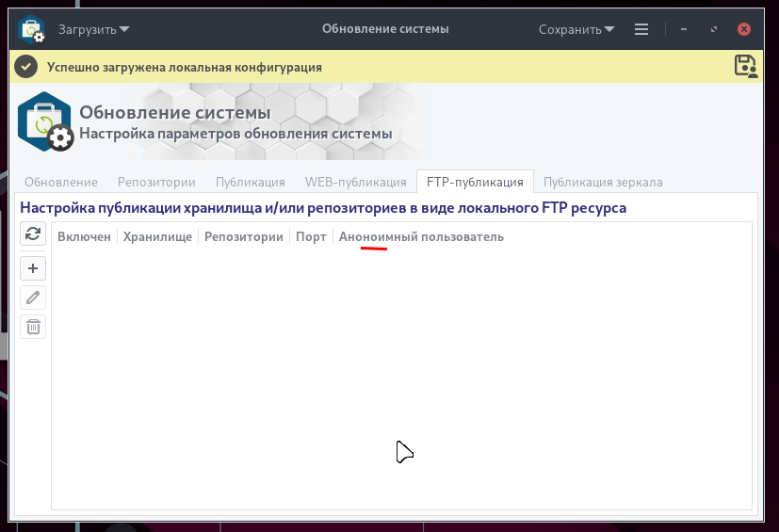Go to the WEB-публикация tab
Image resolution: width=779 pixels, height=532 pixels.
pyautogui.click(x=356, y=183)
